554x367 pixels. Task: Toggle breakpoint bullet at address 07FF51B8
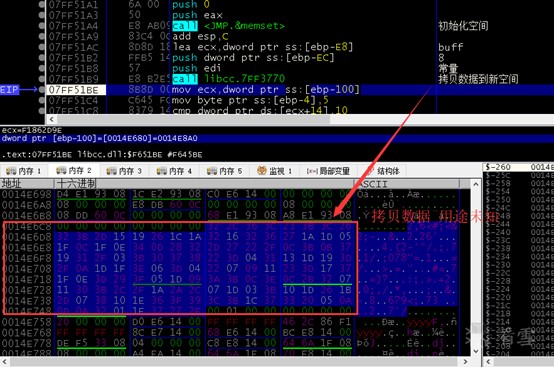click(42, 68)
